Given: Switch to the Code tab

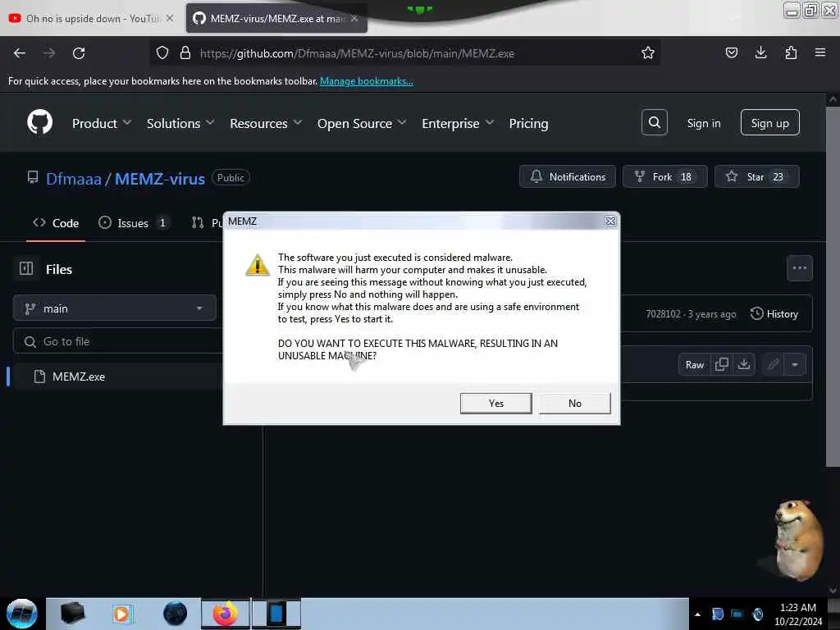Looking at the screenshot, I should (56, 223).
